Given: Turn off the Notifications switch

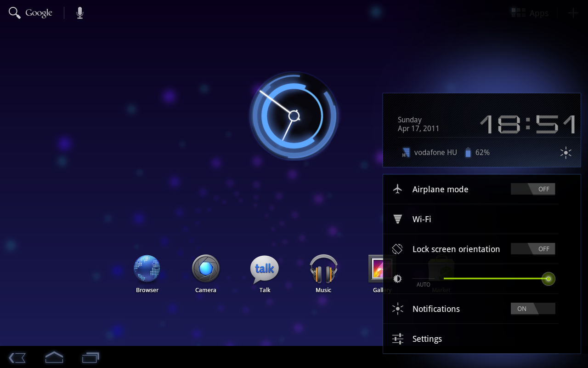Looking at the screenshot, I should coord(533,309).
